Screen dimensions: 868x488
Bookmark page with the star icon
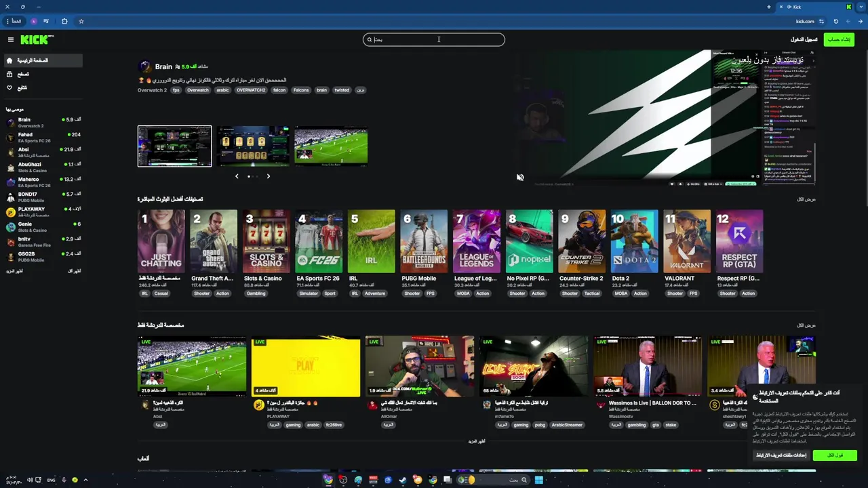click(81, 21)
